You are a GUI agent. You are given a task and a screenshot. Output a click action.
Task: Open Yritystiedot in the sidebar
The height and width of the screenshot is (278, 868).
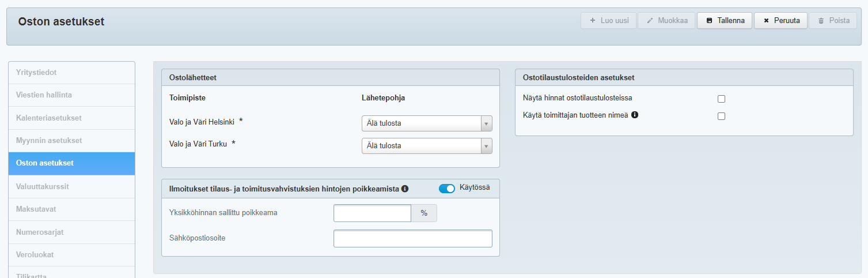click(71, 73)
